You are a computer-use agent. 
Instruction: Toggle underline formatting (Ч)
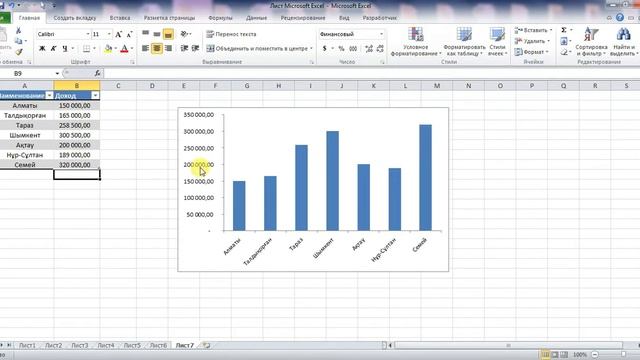(x=64, y=49)
